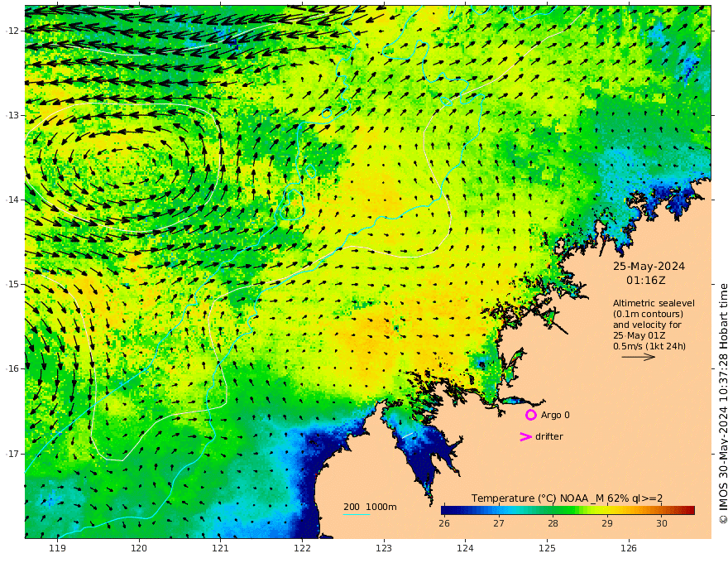Click the 'Temperature (°C) NOAA _M 62% ql>=2' title

pos(567,498)
